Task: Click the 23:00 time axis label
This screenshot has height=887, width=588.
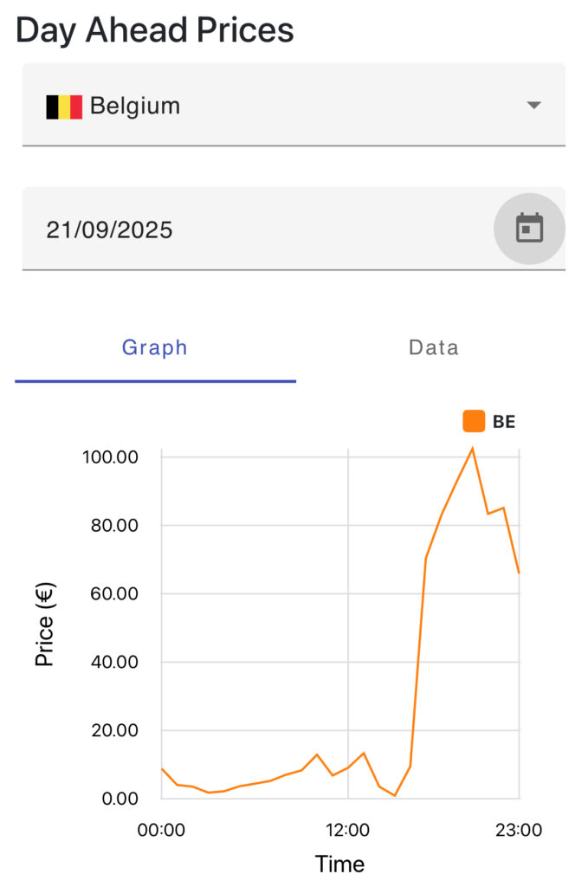Action: click(518, 830)
